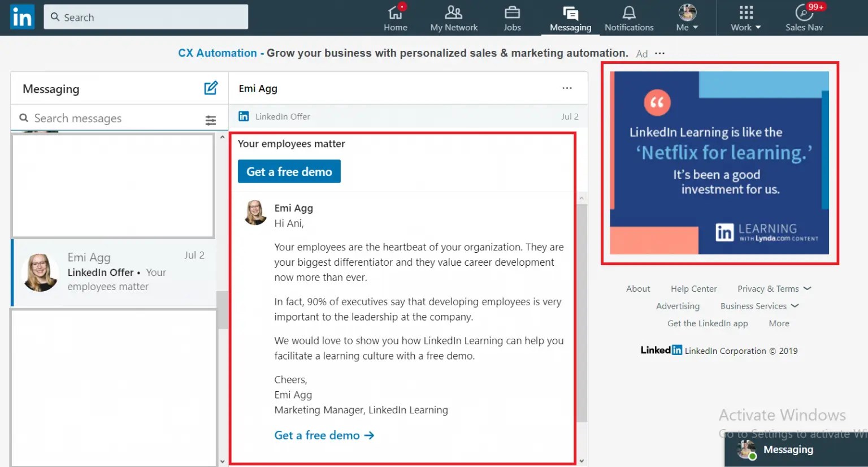Click the Messaging icon in the bottom popup
Screen dimensions: 868x467
pyautogui.click(x=746, y=449)
